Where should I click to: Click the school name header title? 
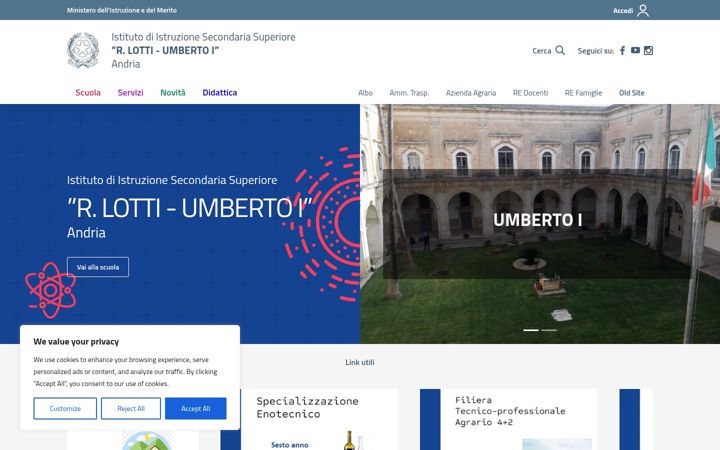(203, 50)
